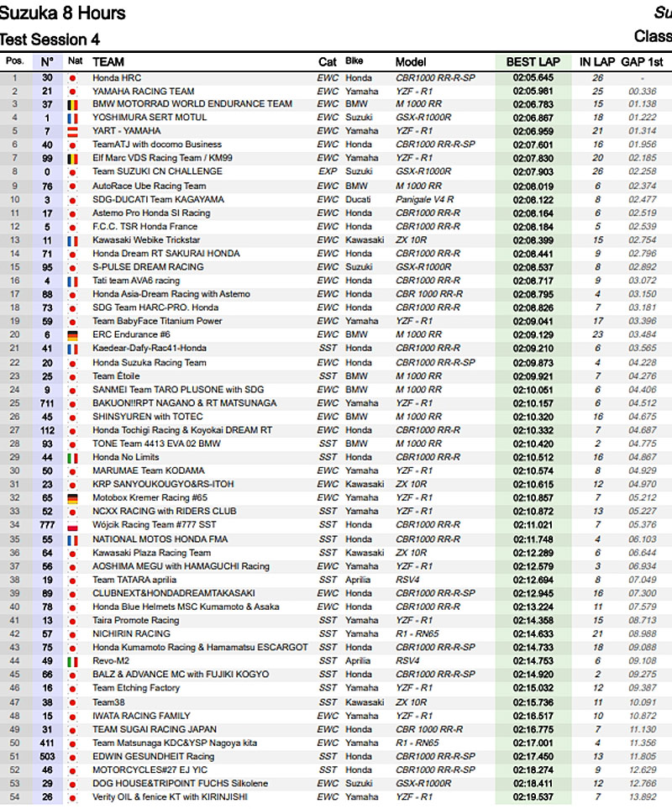This screenshot has width=672, height=809.
Task: Click the Italian flag next to Honda No Limits
Action: [x=74, y=457]
